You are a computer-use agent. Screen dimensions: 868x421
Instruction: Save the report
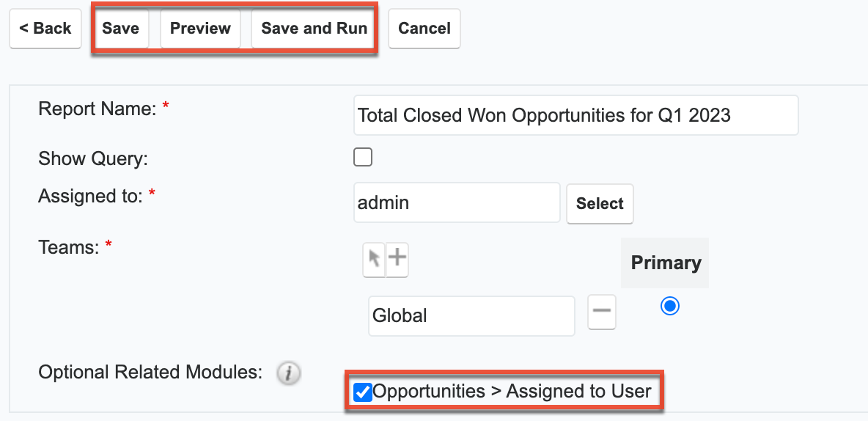121,29
